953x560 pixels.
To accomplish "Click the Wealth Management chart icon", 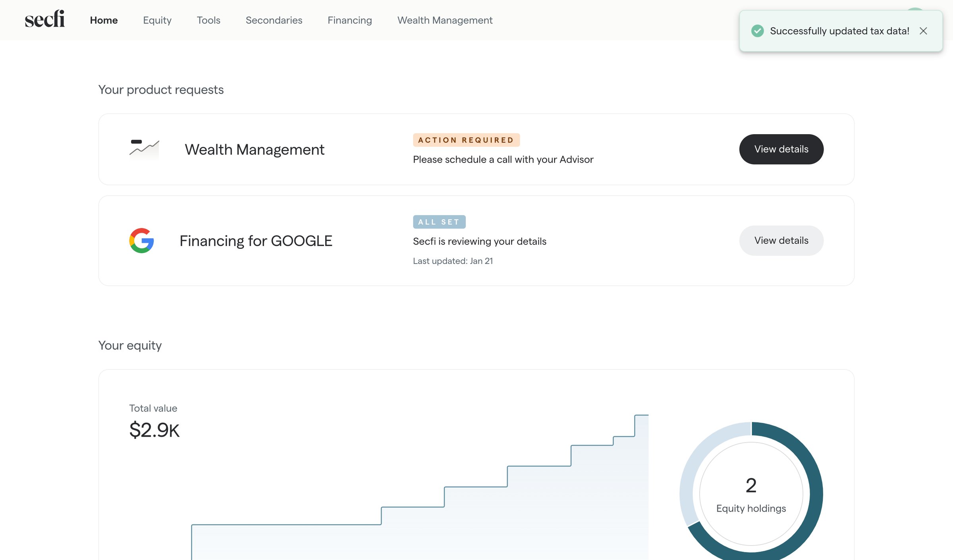I will [144, 149].
